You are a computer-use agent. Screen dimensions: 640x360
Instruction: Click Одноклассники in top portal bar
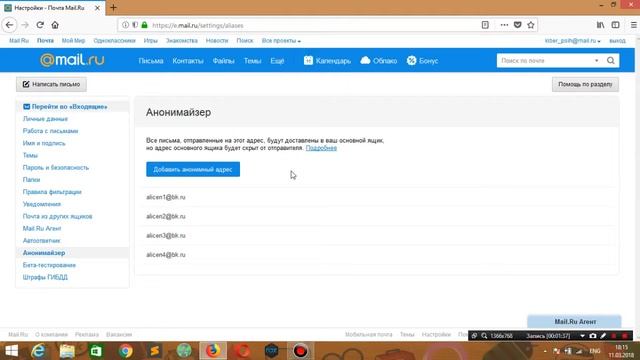tap(114, 41)
